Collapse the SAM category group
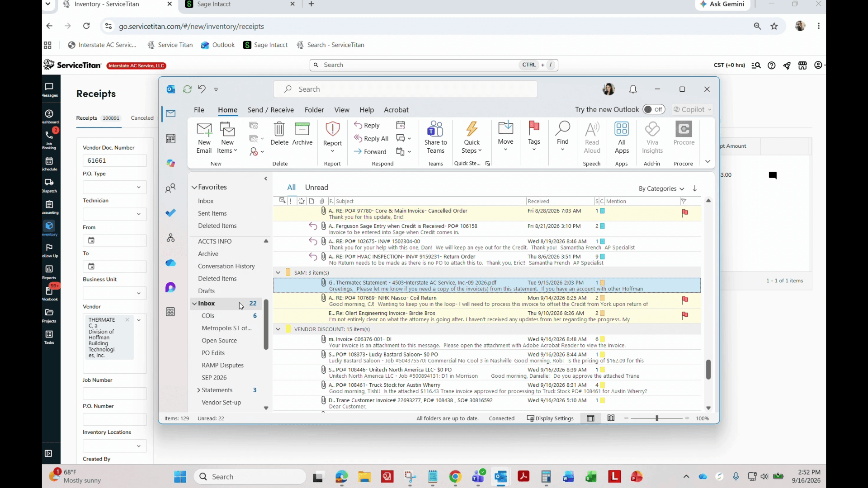This screenshot has height=488, width=868. [x=278, y=272]
